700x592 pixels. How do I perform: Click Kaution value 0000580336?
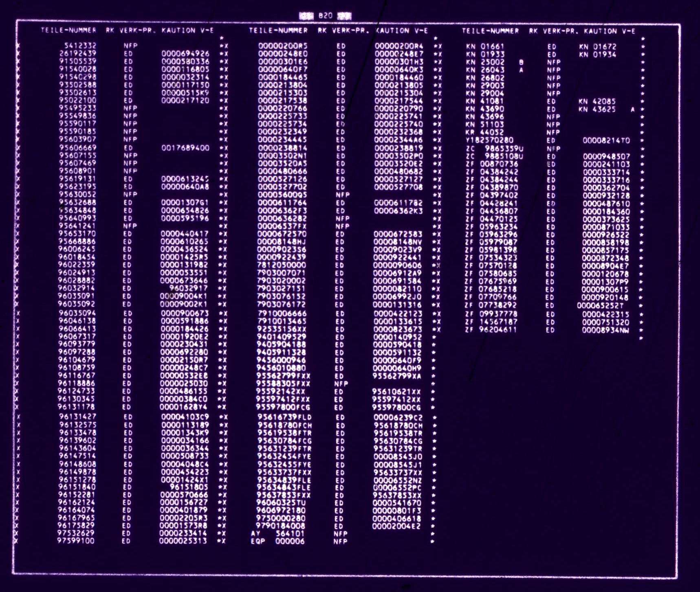185,61
